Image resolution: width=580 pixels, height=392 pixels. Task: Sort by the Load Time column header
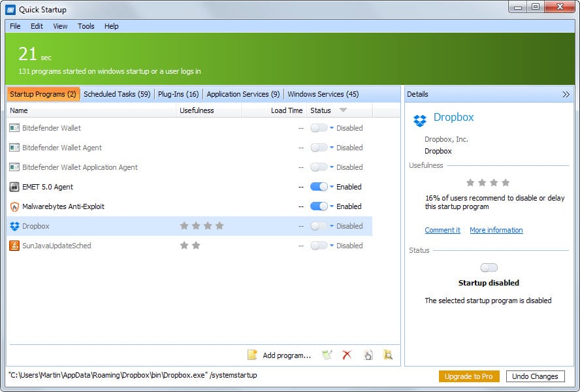click(x=274, y=110)
